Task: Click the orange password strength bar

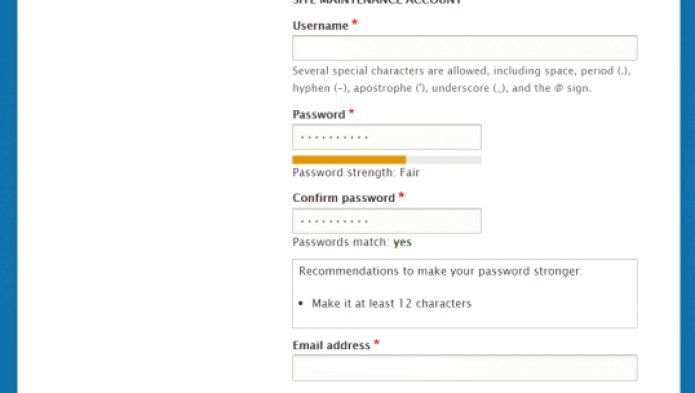Action: tap(349, 160)
